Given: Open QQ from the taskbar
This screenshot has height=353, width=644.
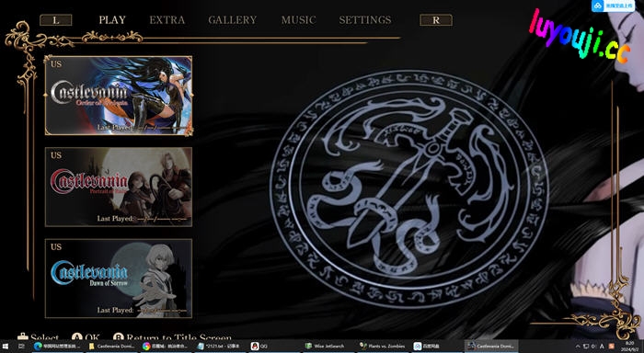Looking at the screenshot, I should [x=274, y=347].
